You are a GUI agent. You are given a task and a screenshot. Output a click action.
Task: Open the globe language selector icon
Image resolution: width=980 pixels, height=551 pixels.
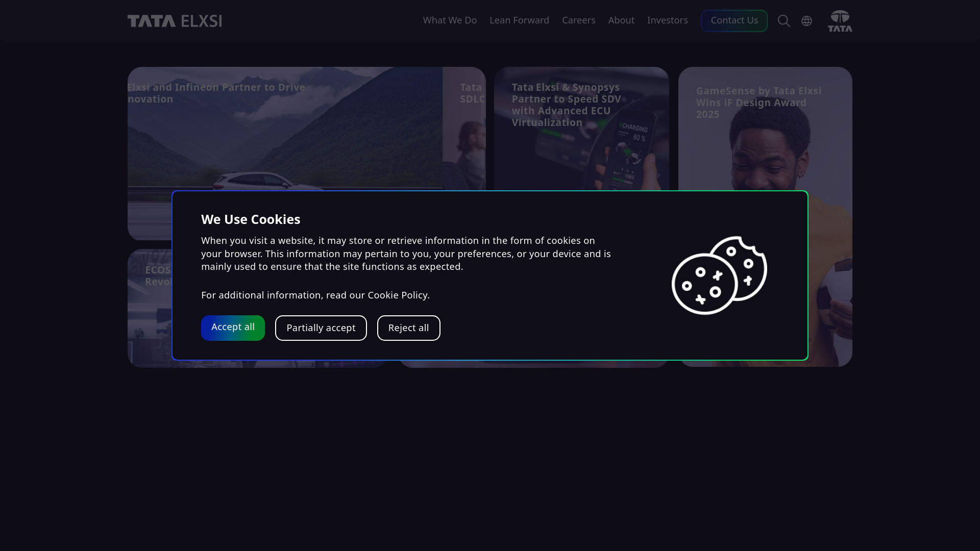coord(806,21)
